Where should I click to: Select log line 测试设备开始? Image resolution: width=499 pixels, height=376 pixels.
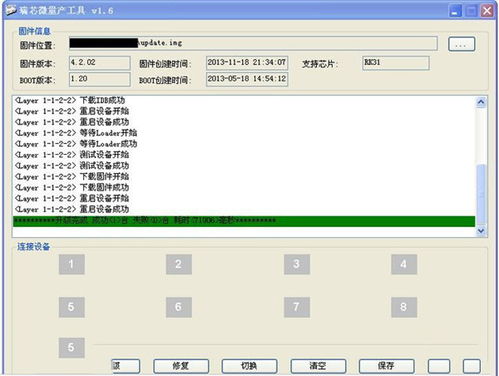click(x=72, y=155)
